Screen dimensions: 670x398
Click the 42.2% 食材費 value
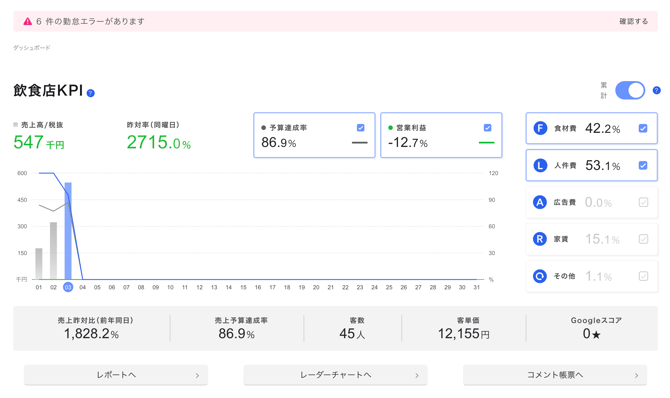(x=602, y=128)
